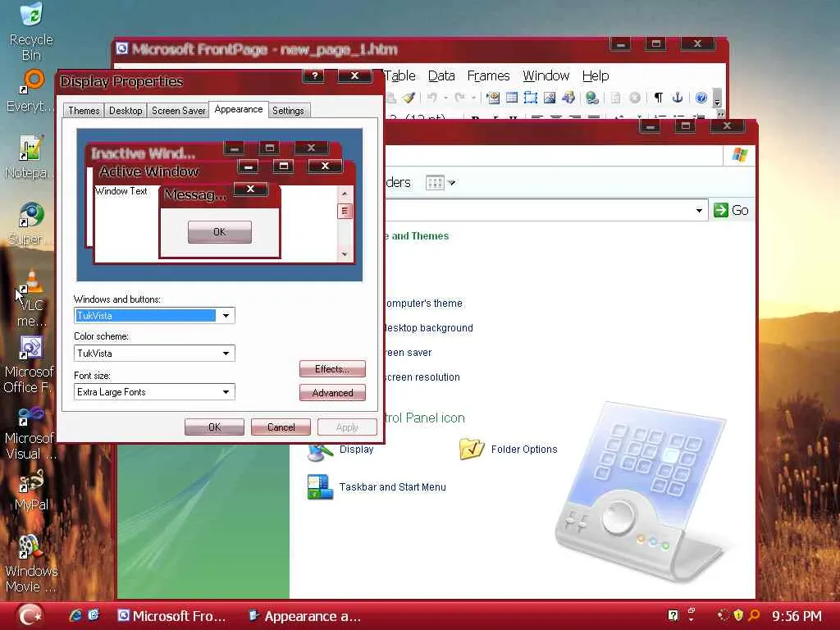The image size is (840, 630).
Task: Open the Windows Movie Maker desktop shortcut
Action: pos(31,564)
